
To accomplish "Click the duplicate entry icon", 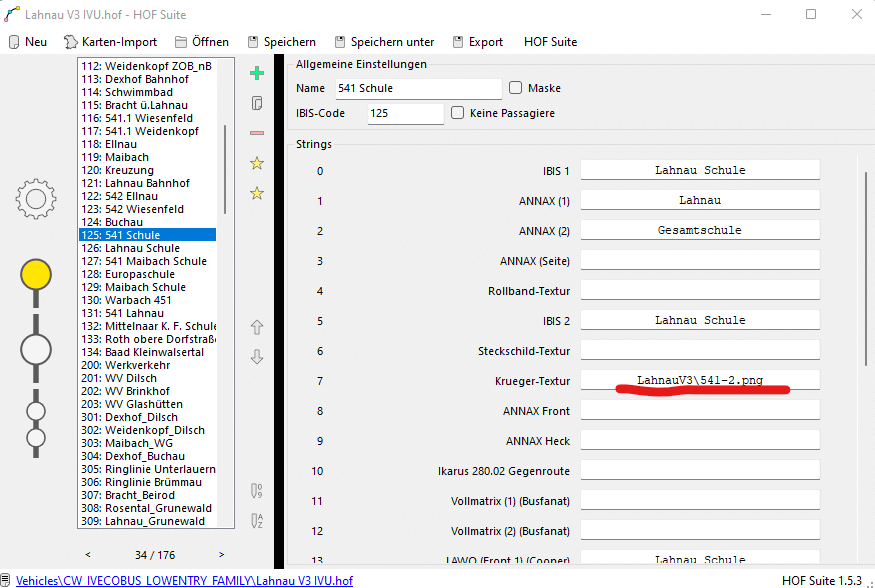I will (x=257, y=103).
